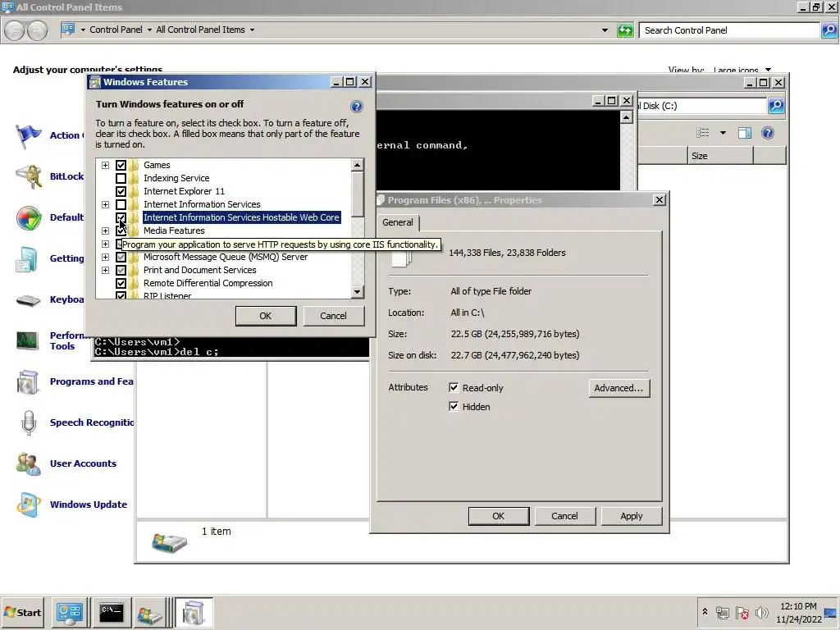Switch to the disk drive Explorer taskbar icon

(x=149, y=613)
